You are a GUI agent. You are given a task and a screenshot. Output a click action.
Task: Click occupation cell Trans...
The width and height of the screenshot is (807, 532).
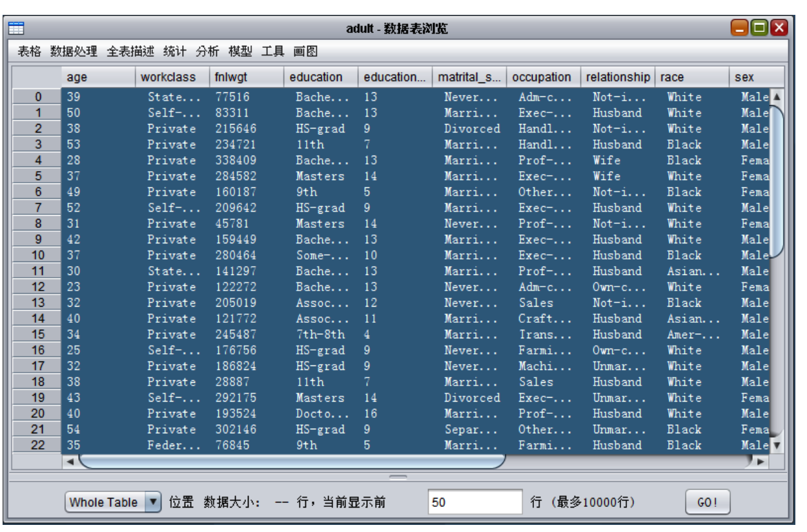545,334
